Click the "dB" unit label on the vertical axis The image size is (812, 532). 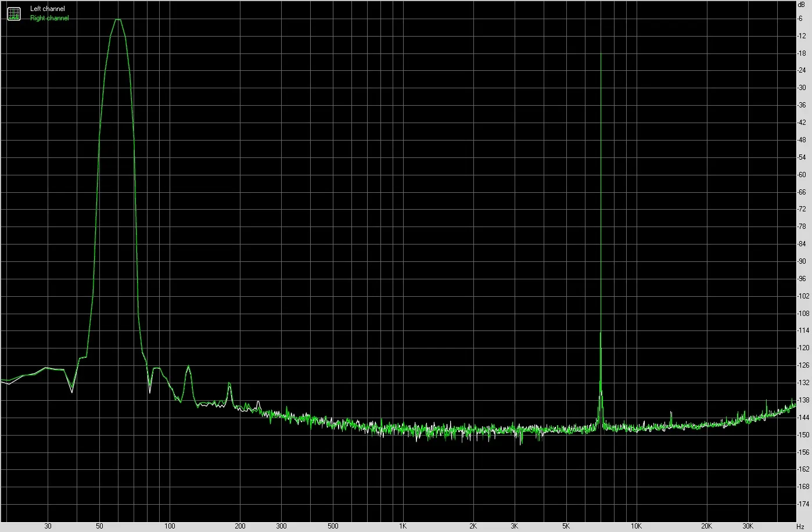click(802, 4)
